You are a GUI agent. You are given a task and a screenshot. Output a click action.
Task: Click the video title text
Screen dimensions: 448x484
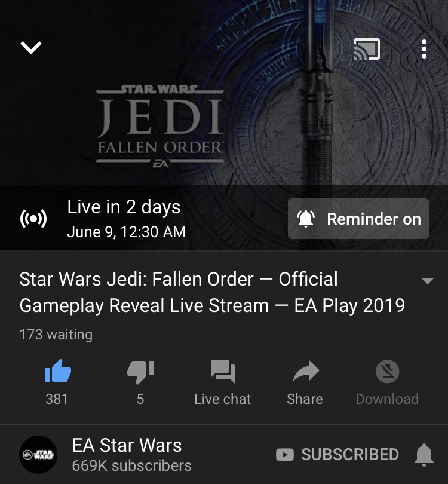coord(212,292)
